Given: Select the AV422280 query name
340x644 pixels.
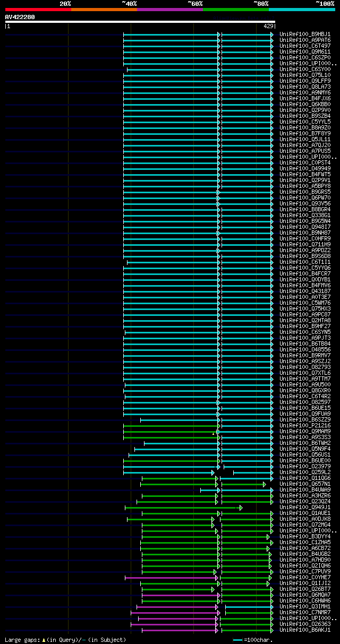Looking at the screenshot, I should (x=20, y=17).
